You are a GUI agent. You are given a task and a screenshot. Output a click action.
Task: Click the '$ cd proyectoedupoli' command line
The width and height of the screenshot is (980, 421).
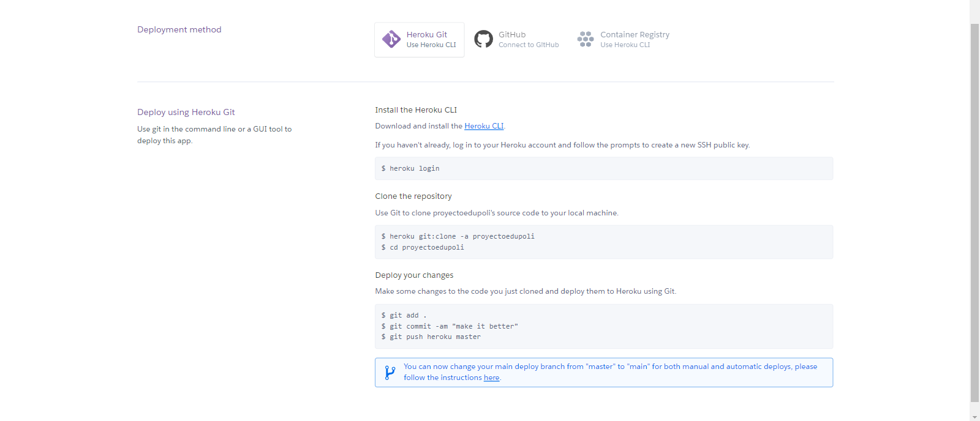423,247
